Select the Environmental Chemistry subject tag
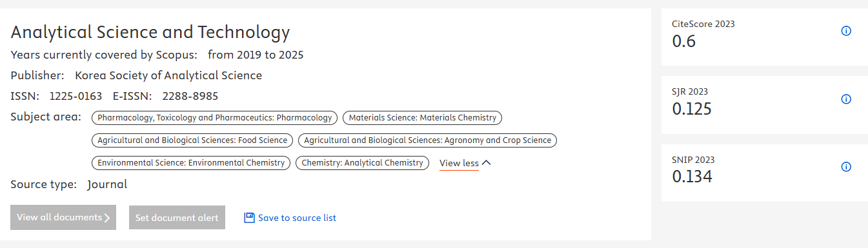This screenshot has width=868, height=248. [x=191, y=163]
